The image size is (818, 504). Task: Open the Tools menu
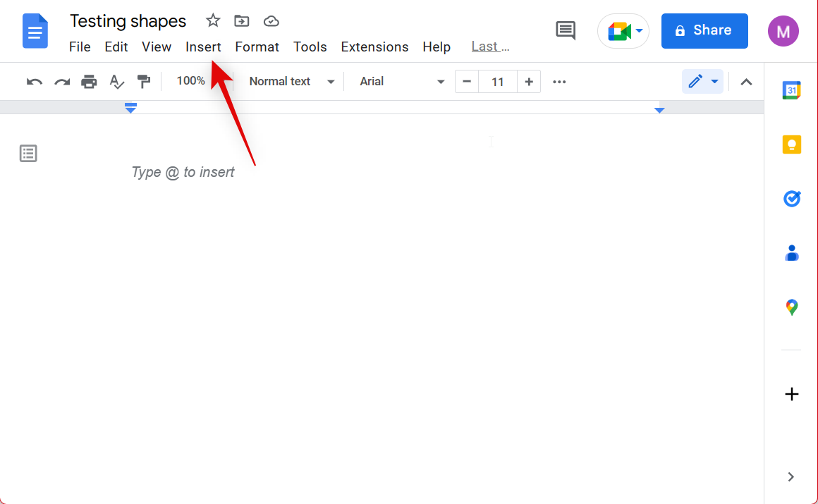coord(310,47)
